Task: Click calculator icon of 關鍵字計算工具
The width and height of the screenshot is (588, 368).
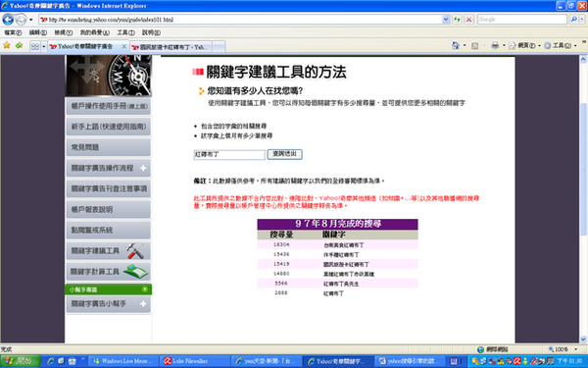Action: (136, 272)
